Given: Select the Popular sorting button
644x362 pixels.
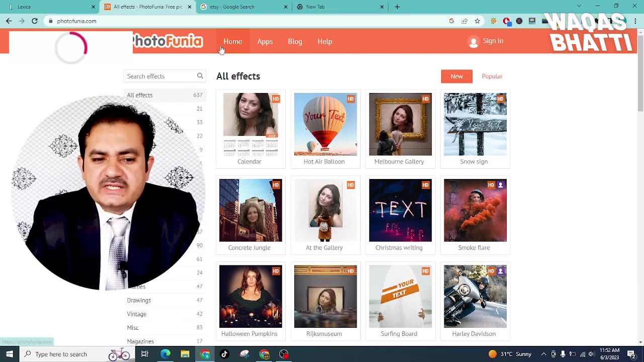Looking at the screenshot, I should point(492,76).
